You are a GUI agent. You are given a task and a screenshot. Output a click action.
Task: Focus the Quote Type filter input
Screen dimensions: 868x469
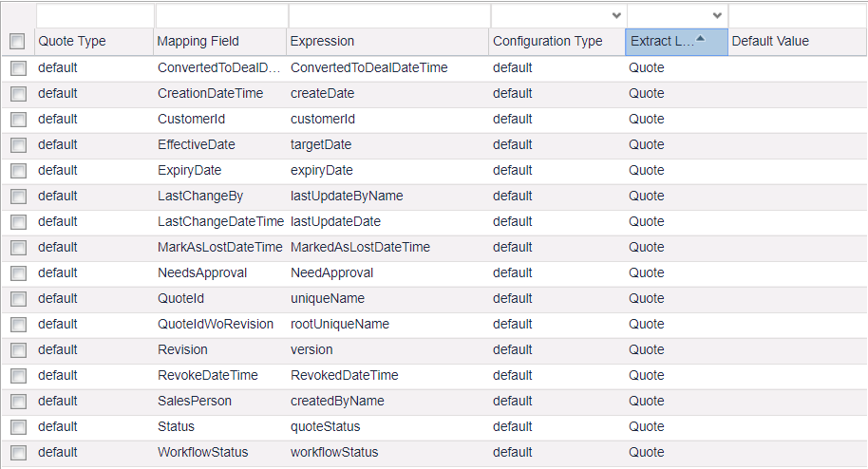click(x=94, y=16)
